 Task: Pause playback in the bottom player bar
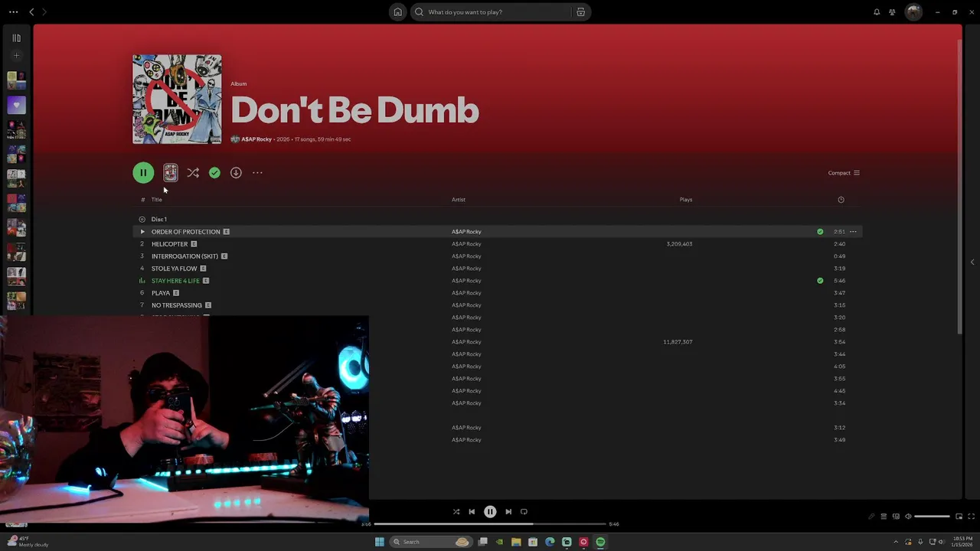pos(490,512)
